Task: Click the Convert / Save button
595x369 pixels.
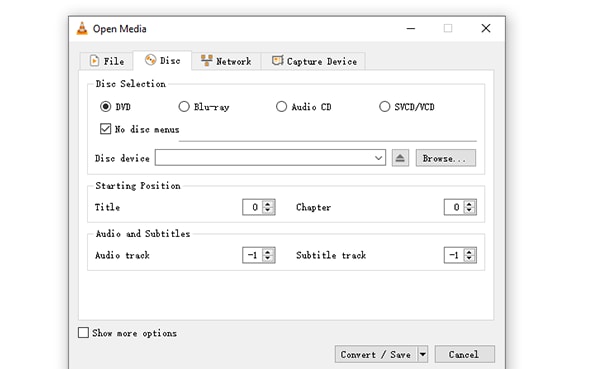Action: (x=376, y=355)
